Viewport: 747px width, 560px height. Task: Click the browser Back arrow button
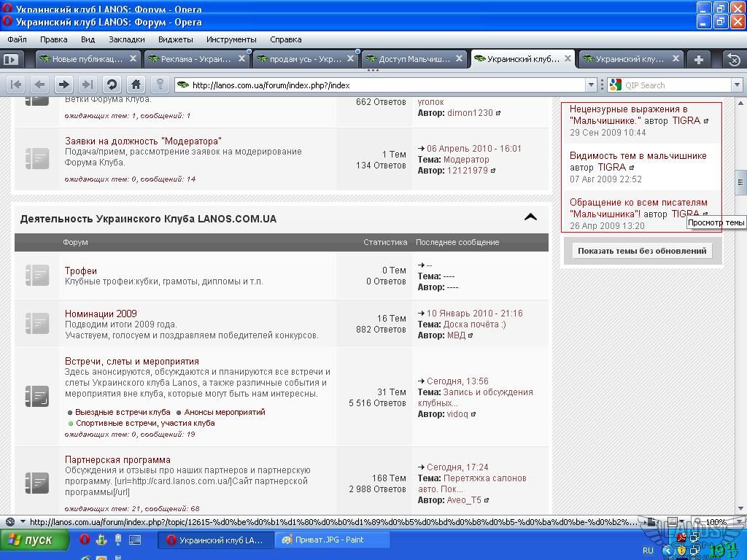tap(40, 85)
